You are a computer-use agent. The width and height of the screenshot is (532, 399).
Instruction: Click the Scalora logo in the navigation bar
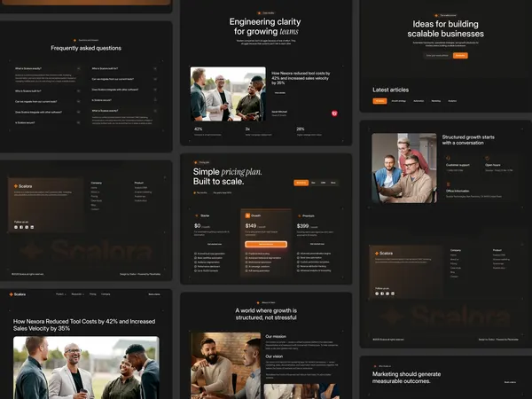18,294
